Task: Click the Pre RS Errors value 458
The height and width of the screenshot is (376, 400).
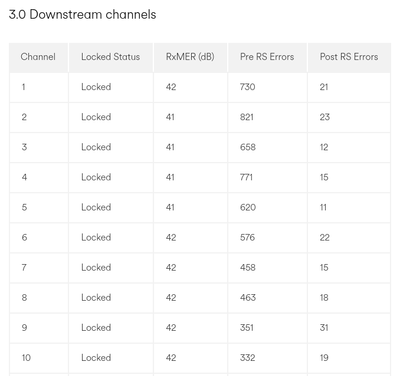Action: coord(248,267)
